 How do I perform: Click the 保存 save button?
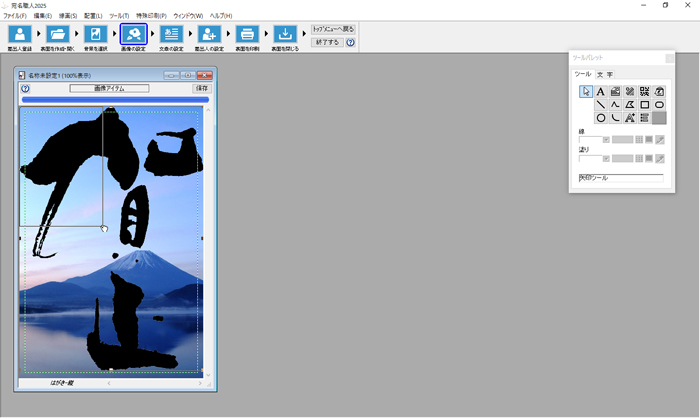pyautogui.click(x=202, y=88)
